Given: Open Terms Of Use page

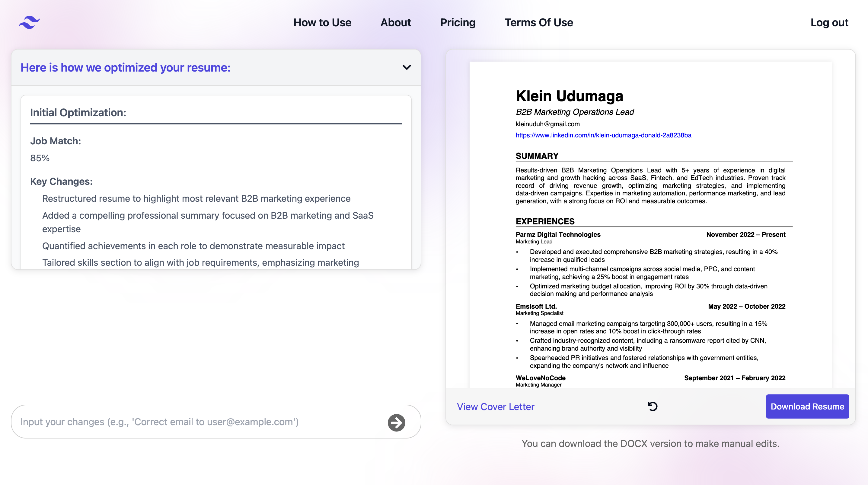Looking at the screenshot, I should point(538,22).
